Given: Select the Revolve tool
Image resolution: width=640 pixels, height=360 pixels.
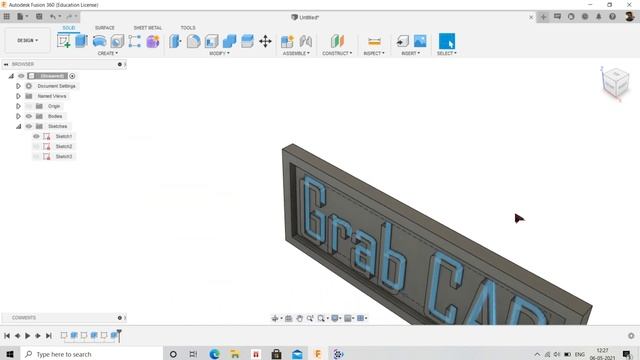Looking at the screenshot, I should click(99, 41).
